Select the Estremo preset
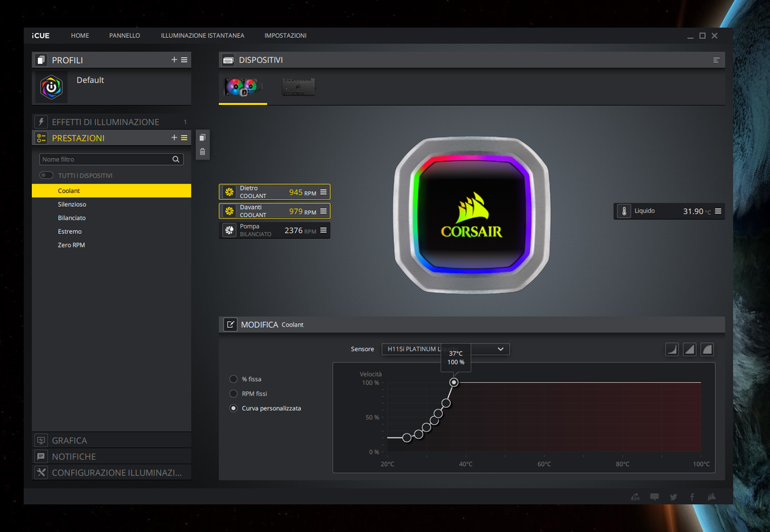The image size is (770, 532). [111, 231]
